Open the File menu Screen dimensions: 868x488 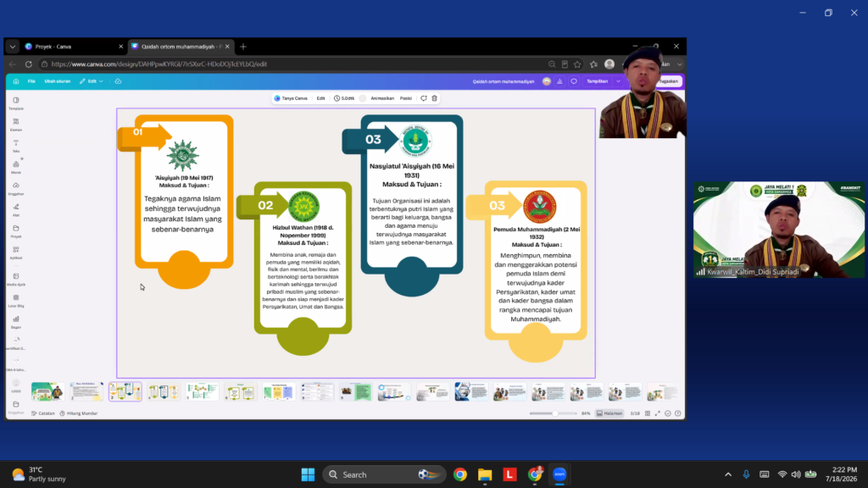(x=31, y=81)
